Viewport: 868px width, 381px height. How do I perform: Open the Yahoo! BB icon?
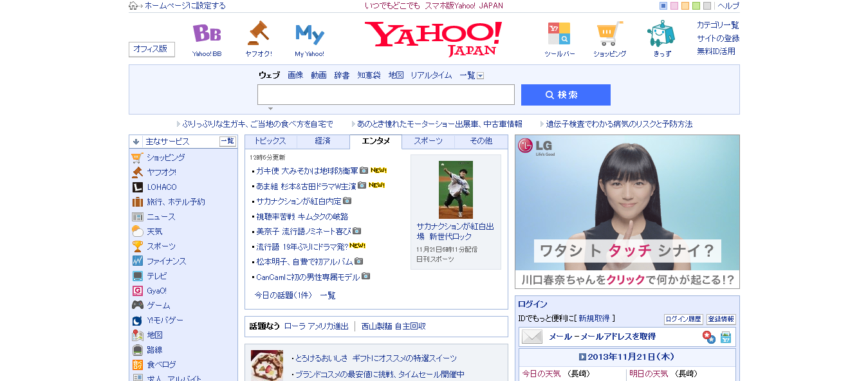[207, 33]
